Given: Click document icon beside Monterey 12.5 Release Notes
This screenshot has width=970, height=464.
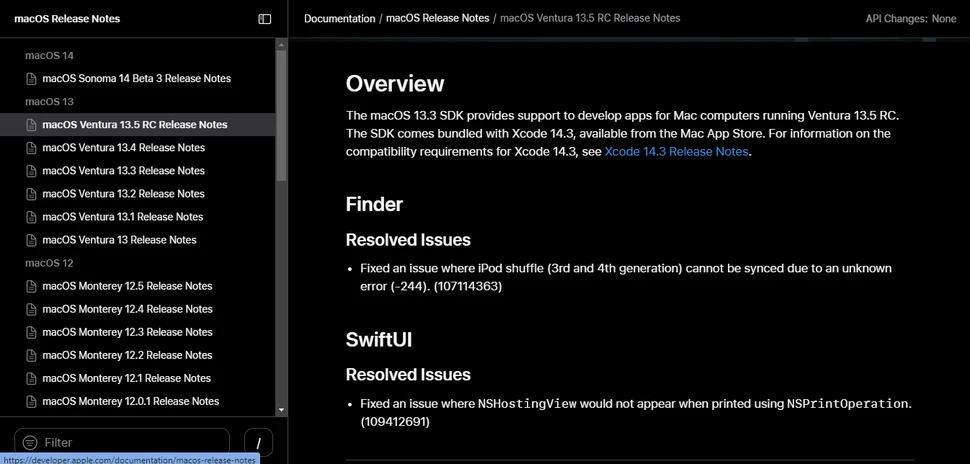Looking at the screenshot, I should coord(31,286).
